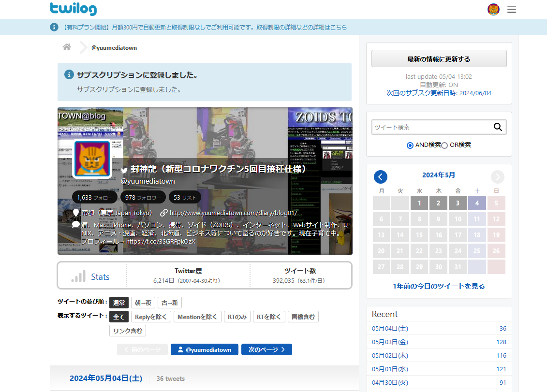
Task: Click previous month arrow on calendar
Action: pyautogui.click(x=381, y=177)
